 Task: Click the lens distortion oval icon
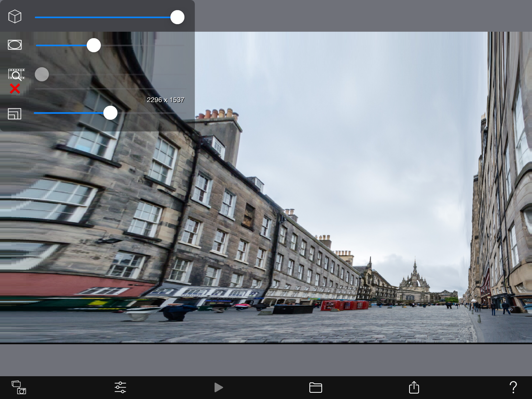15,45
